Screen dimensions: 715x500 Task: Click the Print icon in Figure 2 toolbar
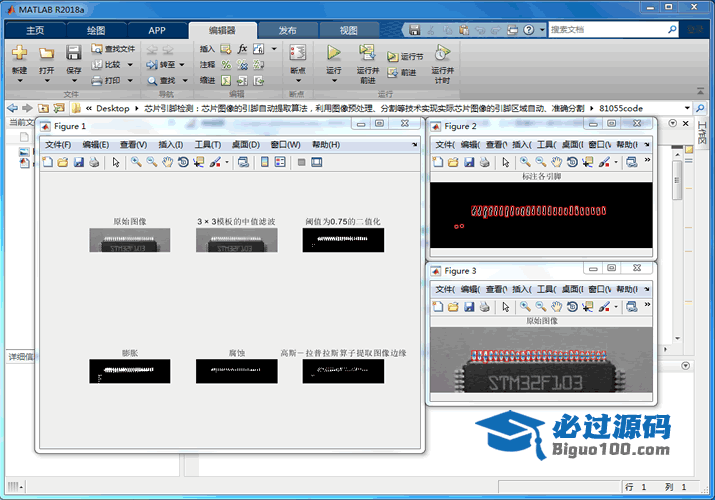484,162
